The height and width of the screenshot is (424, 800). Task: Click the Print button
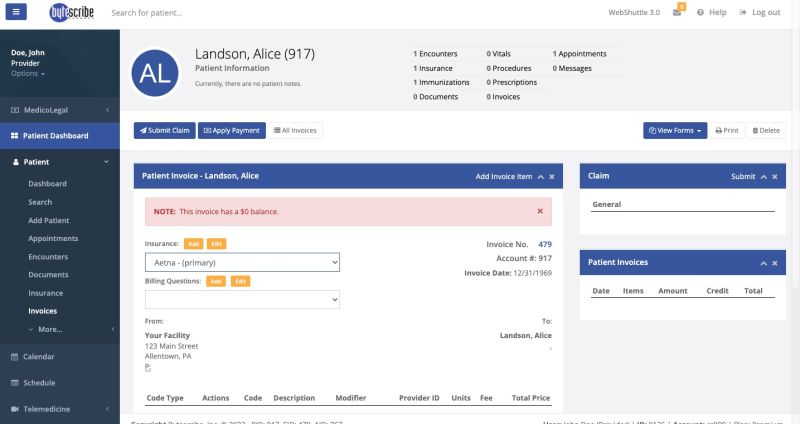tap(727, 130)
